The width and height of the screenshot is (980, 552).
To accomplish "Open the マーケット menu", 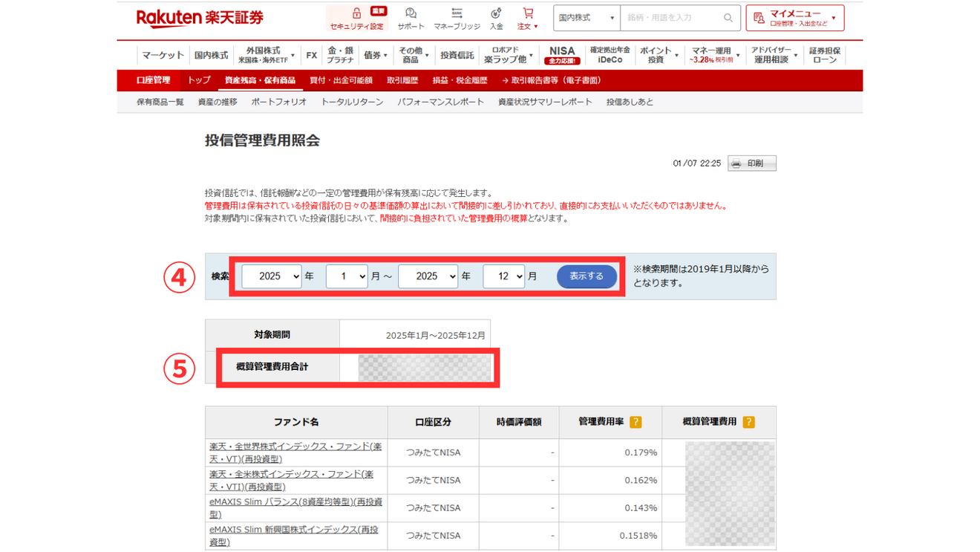I will 163,56.
